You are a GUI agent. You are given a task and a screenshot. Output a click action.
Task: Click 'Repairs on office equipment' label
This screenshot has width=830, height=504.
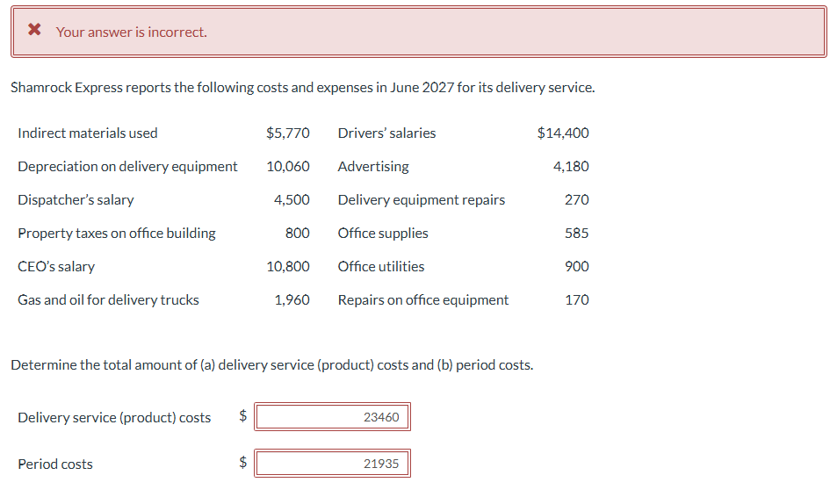click(423, 300)
